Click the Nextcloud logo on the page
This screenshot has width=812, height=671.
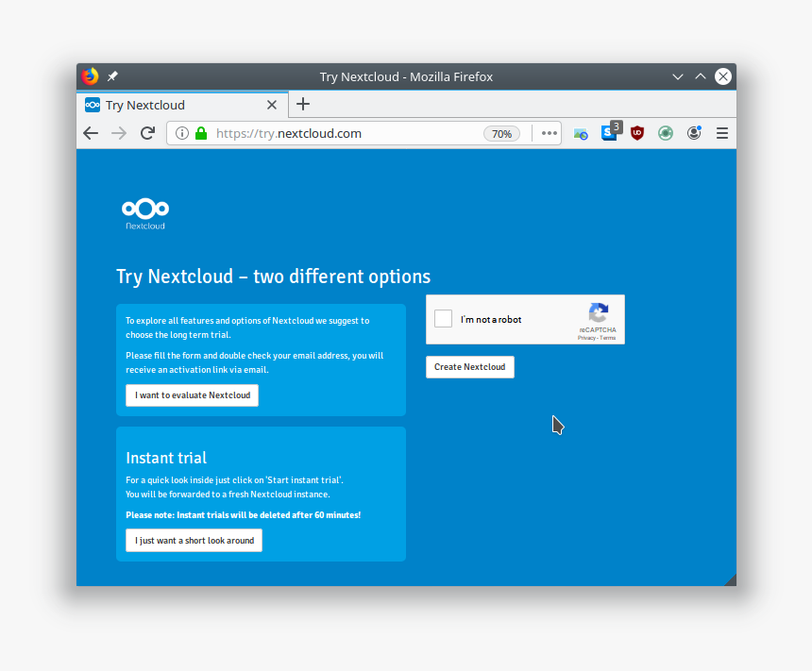pos(145,214)
